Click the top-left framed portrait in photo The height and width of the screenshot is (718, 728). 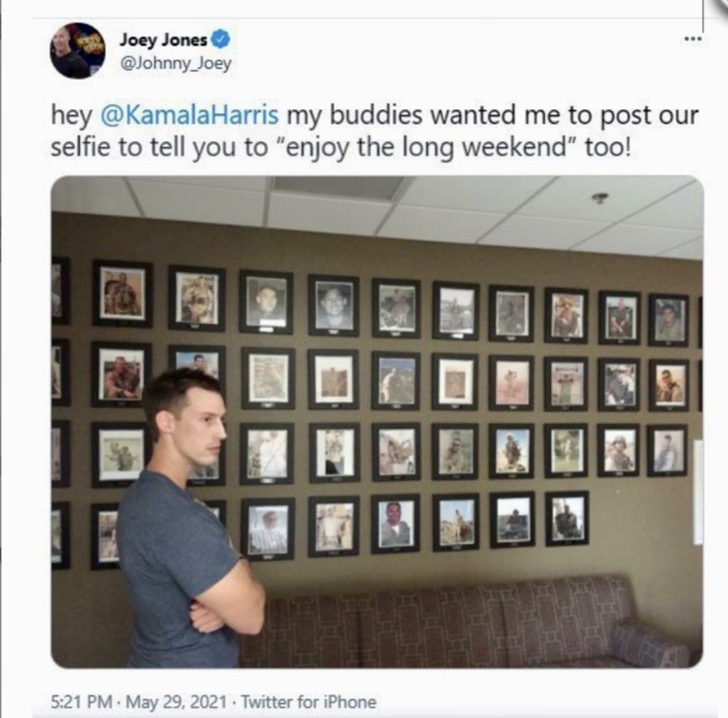point(123,293)
